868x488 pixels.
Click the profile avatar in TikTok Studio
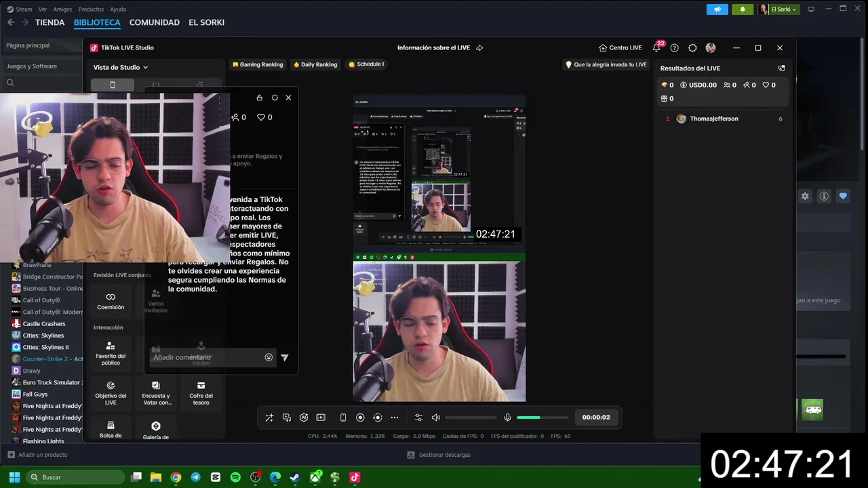[x=711, y=48]
